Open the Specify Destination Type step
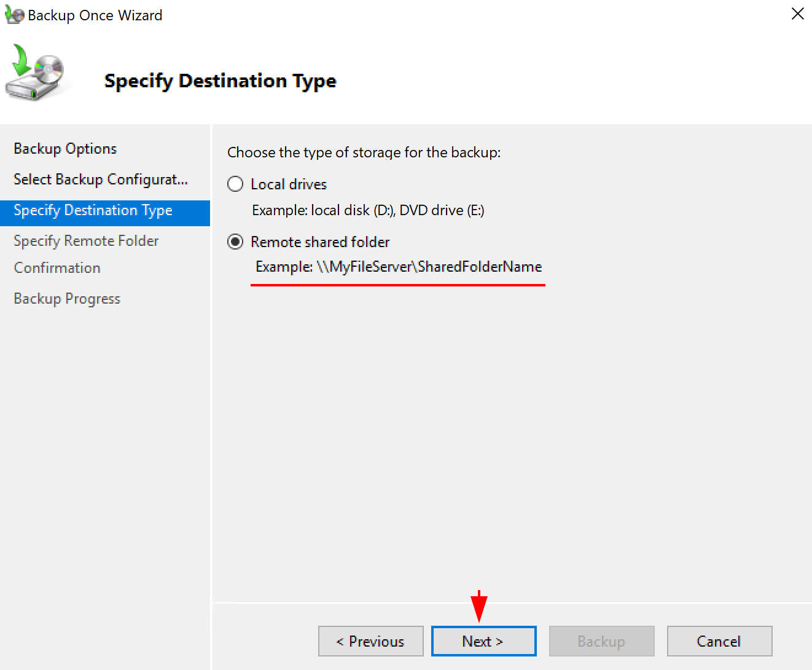 point(92,210)
